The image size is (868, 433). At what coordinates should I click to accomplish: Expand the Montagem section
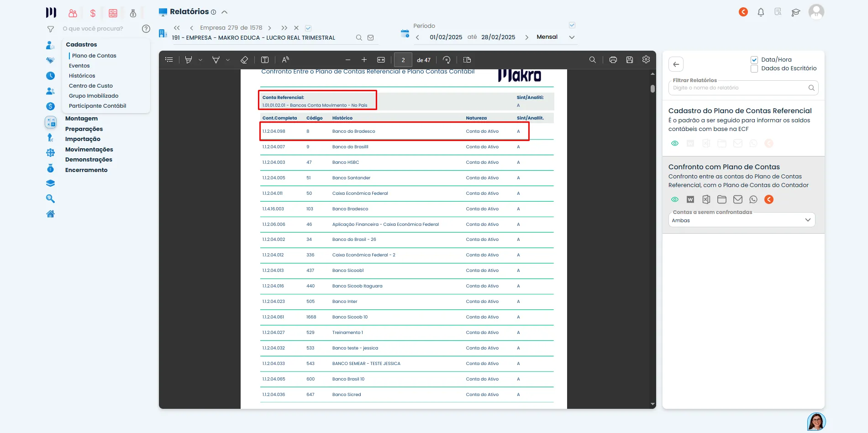pos(81,119)
